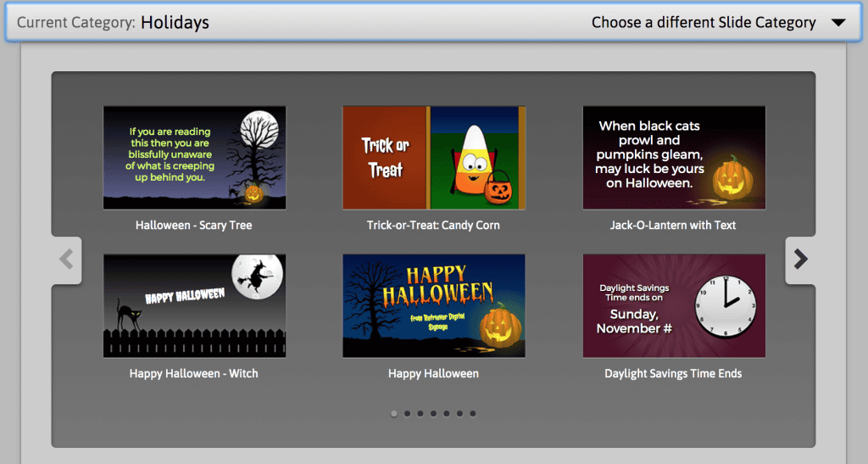The image size is (868, 464).
Task: Jump to last carousel page dot
Action: (x=473, y=414)
